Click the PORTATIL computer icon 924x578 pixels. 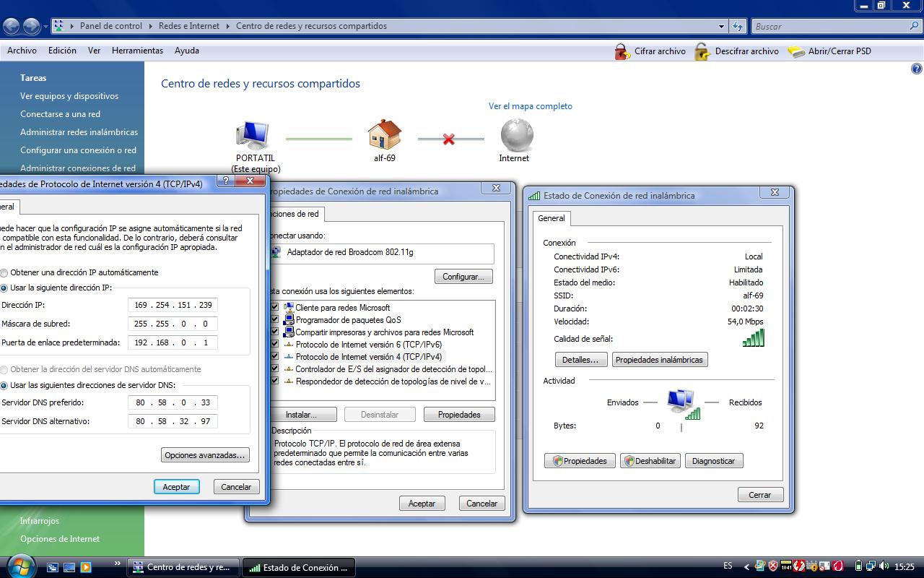click(x=253, y=135)
